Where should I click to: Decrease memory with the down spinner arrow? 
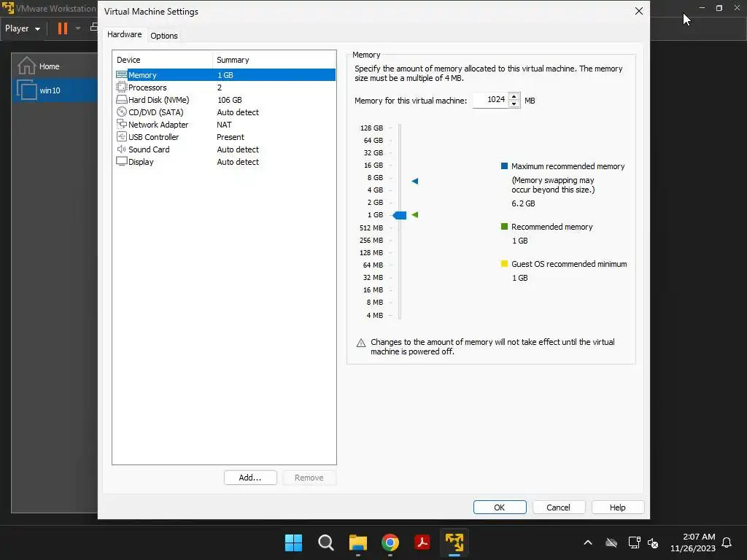pos(514,104)
